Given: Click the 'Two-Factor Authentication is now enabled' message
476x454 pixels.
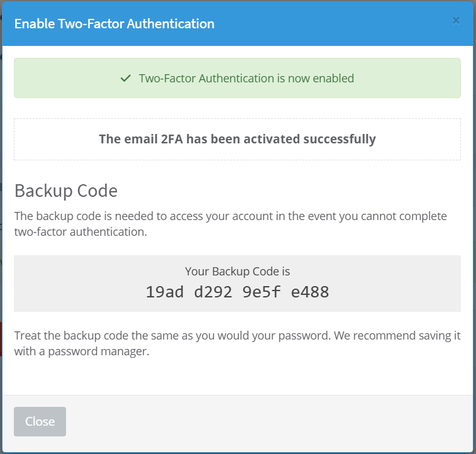Looking at the screenshot, I should click(x=246, y=79).
